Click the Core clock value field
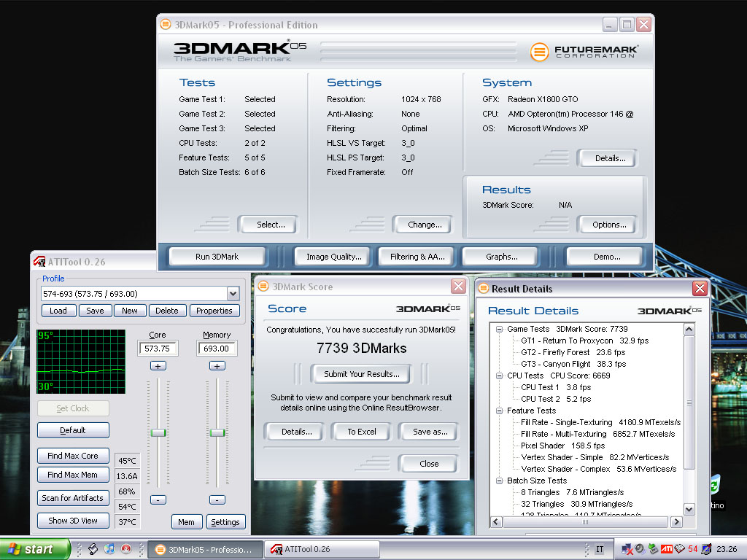Image resolution: width=747 pixels, height=560 pixels. click(158, 349)
